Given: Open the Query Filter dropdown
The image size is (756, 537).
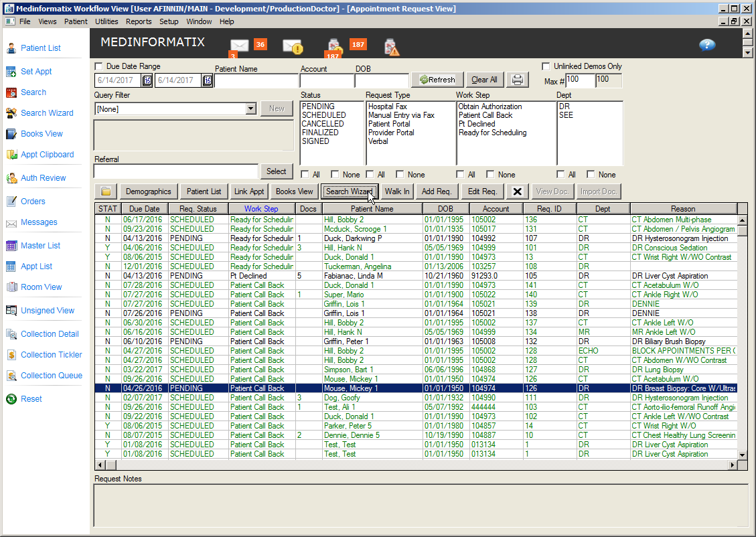Looking at the screenshot, I should pos(251,108).
